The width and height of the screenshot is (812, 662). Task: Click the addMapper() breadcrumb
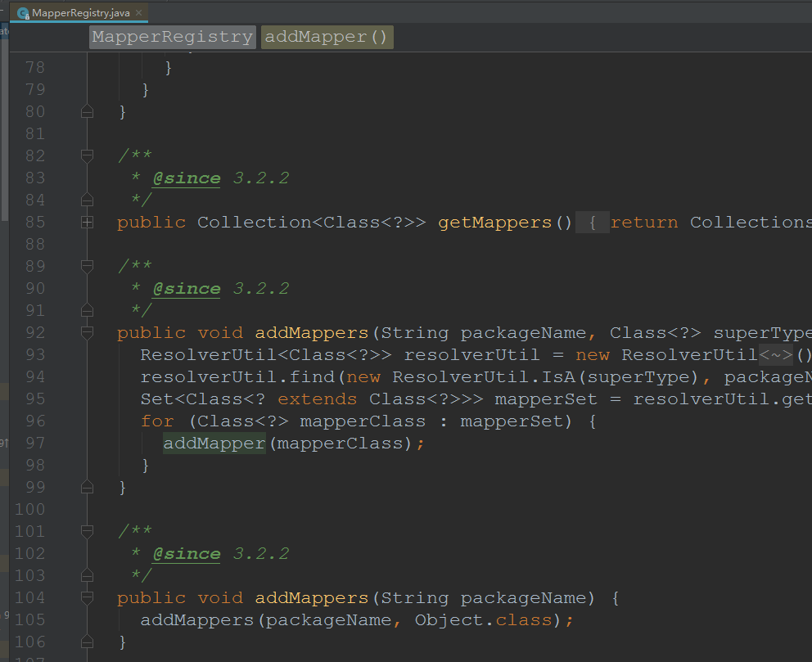[x=327, y=38]
